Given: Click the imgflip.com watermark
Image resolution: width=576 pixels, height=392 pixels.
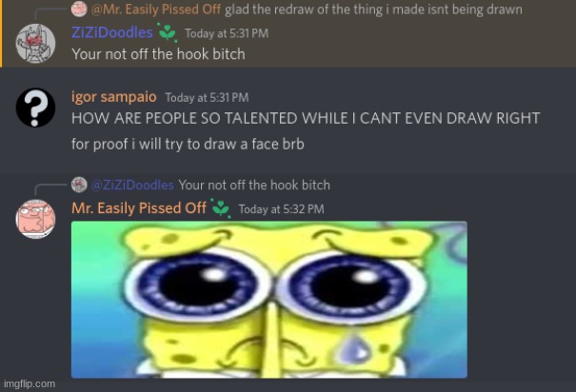Looking at the screenshot, I should click(x=30, y=384).
